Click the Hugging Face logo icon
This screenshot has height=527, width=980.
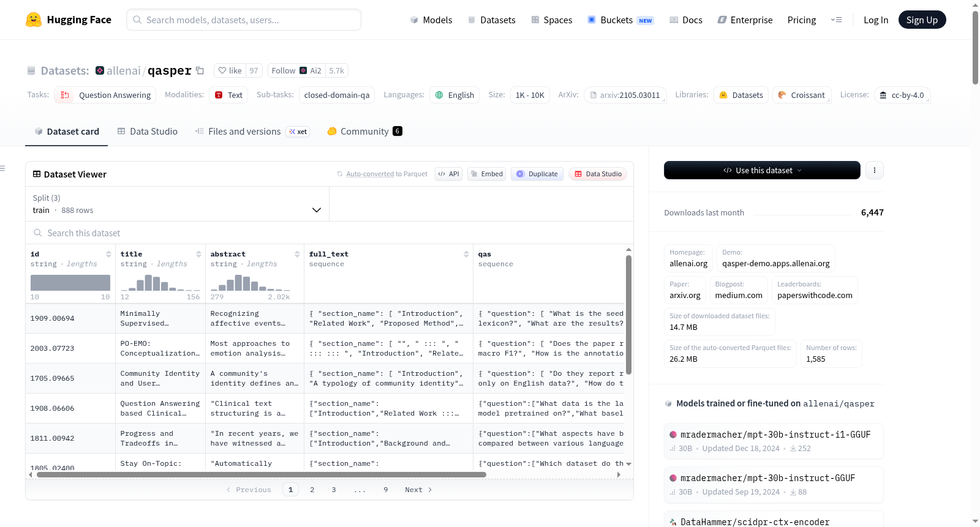[34, 20]
